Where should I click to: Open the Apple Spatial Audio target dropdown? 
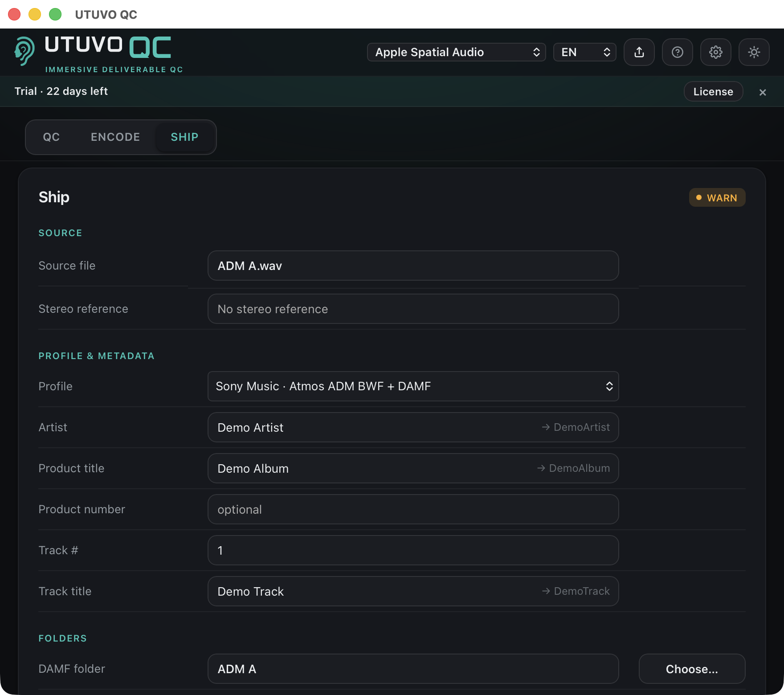457,52
